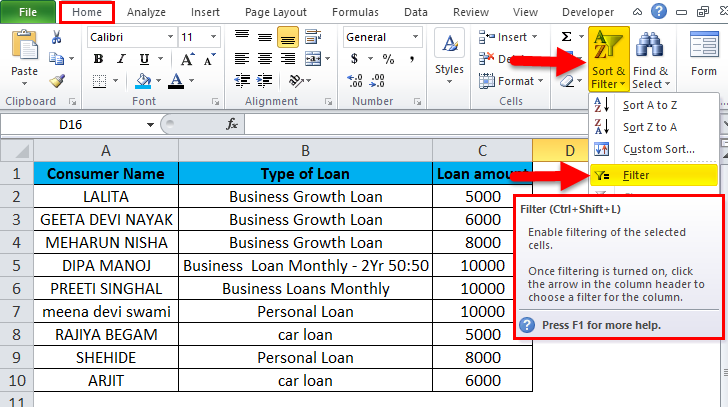Apply Comma Style format
Screen dimensions: 728x407
point(411,59)
